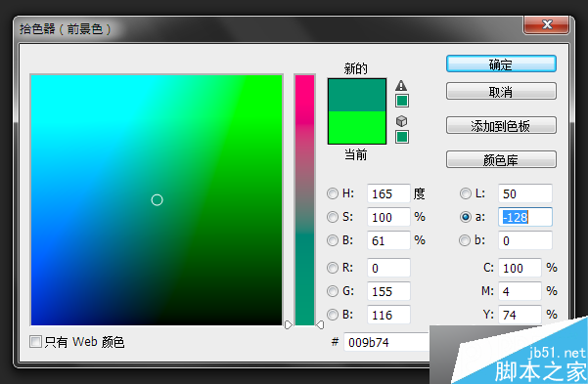Click the 新的 label above the swatch
Screen dimensions: 588x384
tap(355, 68)
